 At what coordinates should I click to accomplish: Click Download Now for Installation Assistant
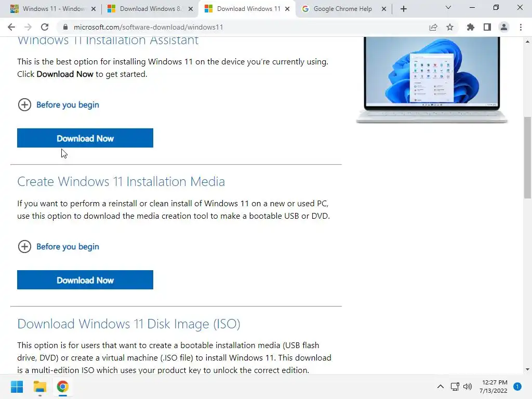85,138
